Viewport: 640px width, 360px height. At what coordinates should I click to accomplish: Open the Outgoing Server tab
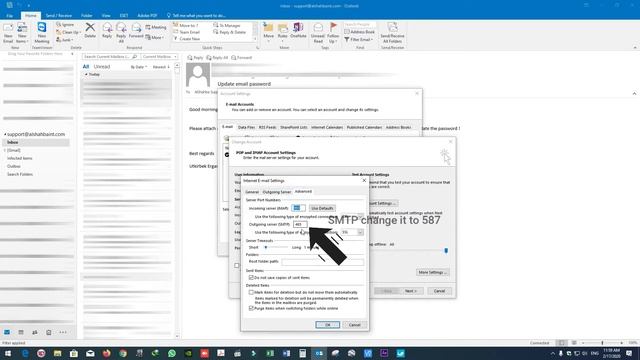[x=277, y=192]
